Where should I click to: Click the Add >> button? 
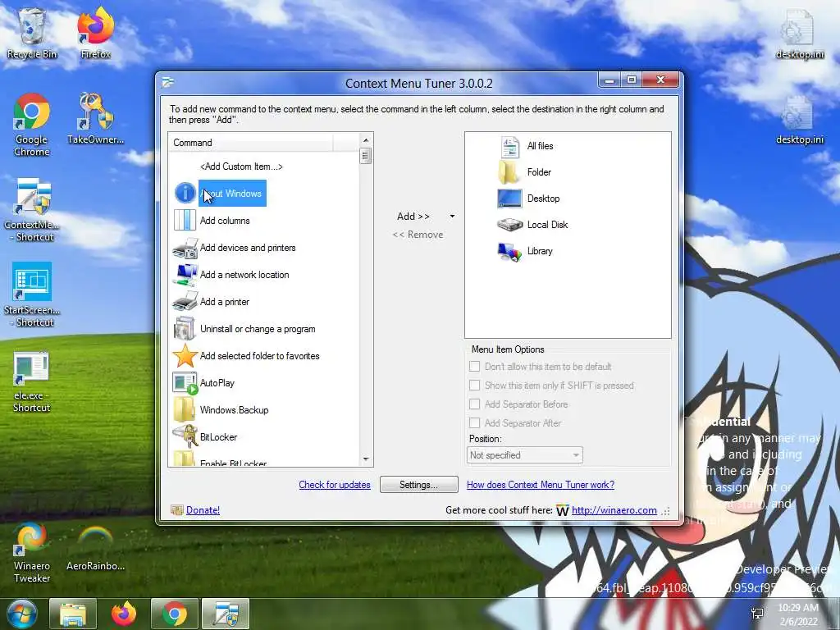coord(413,217)
